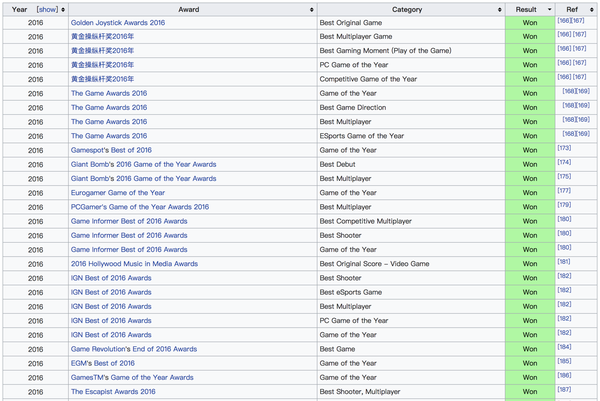The height and width of the screenshot is (401, 600).
Task: Open the Giant Bomb's awards link in Best Debut row
Action: [143, 164]
